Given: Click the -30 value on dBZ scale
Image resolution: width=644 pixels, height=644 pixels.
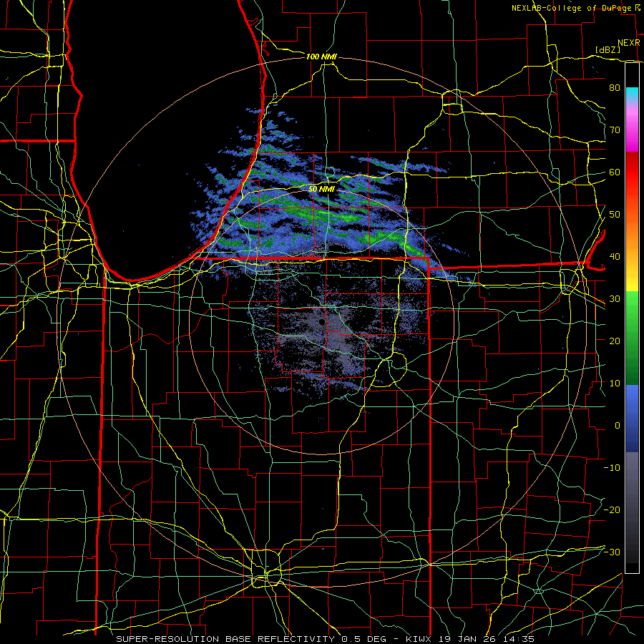Looking at the screenshot, I should point(612,552).
